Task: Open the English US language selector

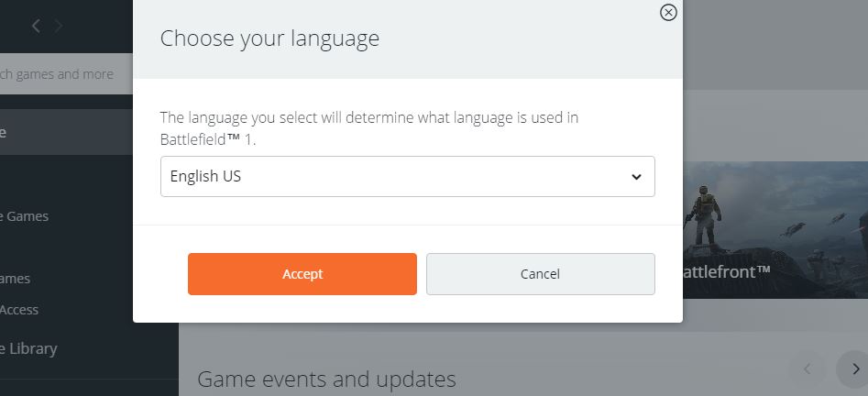Action: [394, 176]
